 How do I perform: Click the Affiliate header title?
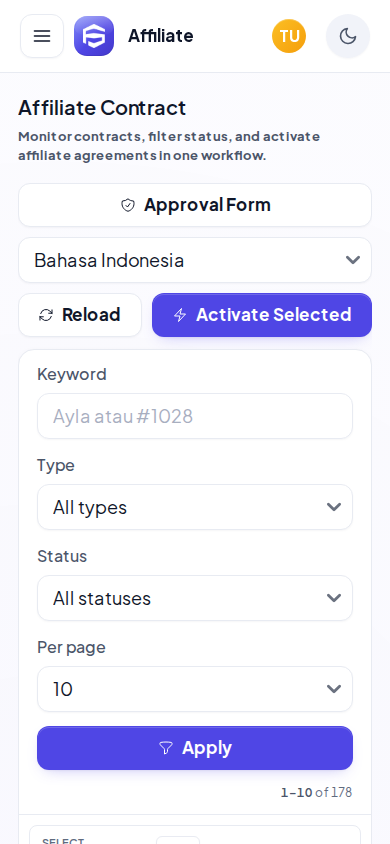[160, 36]
